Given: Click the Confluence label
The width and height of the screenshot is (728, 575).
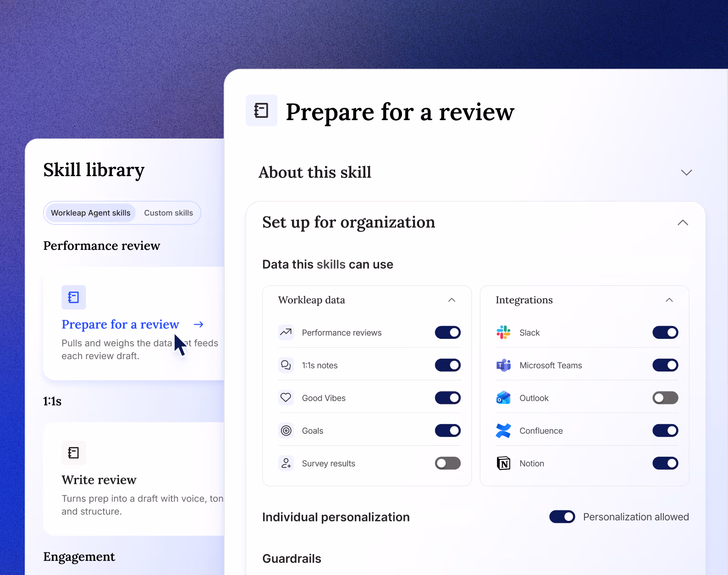Looking at the screenshot, I should (x=541, y=431).
